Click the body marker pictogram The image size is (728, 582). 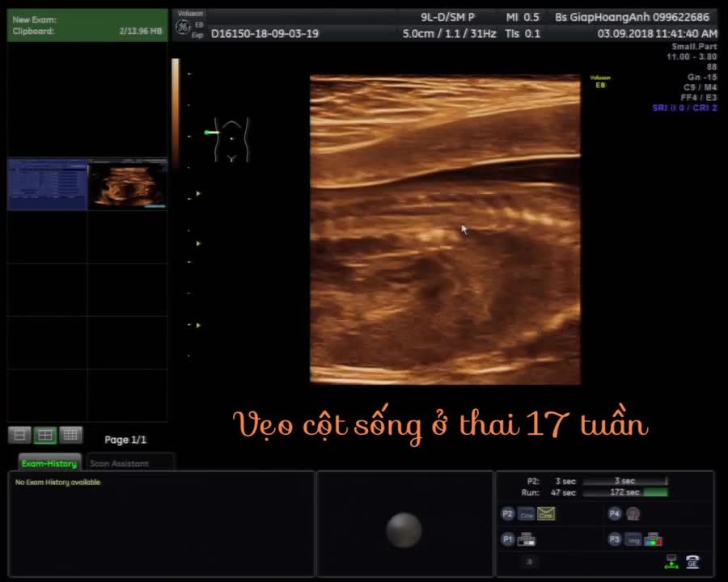231,139
